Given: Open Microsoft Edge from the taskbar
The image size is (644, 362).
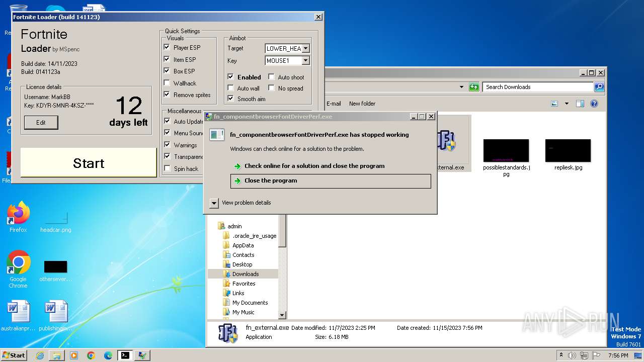Looking at the screenshot, I should pyautogui.click(x=108, y=355).
